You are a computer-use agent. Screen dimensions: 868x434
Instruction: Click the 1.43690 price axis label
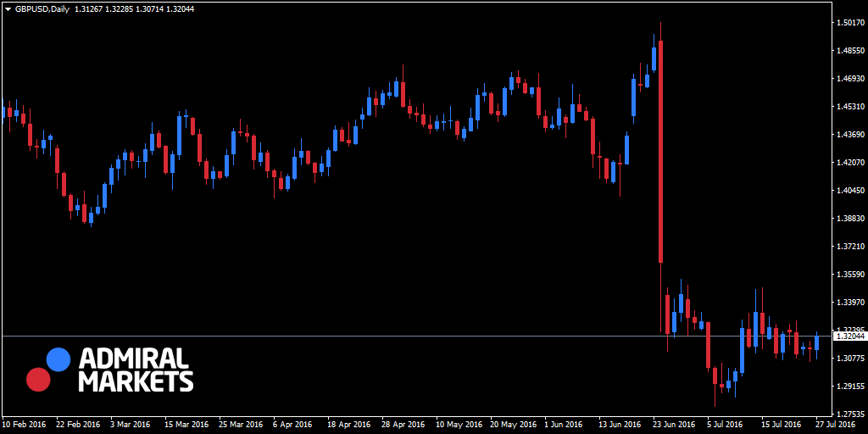[849, 135]
